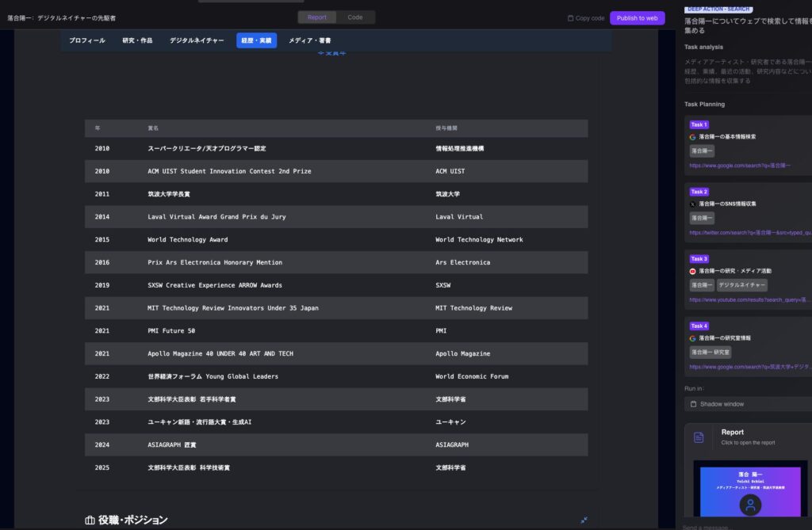The image size is (812, 530).
Task: Open the メディア・著書 nav tab
Action: [x=310, y=40]
